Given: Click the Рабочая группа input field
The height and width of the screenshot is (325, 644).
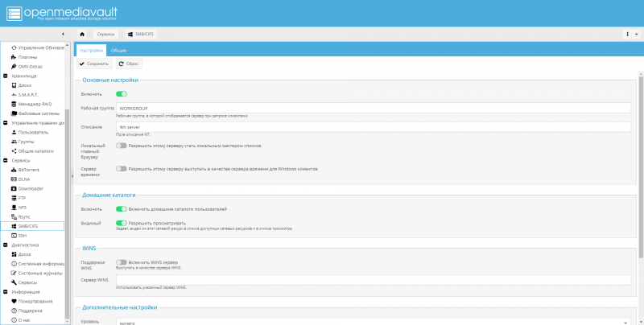Looking at the screenshot, I should [374, 109].
